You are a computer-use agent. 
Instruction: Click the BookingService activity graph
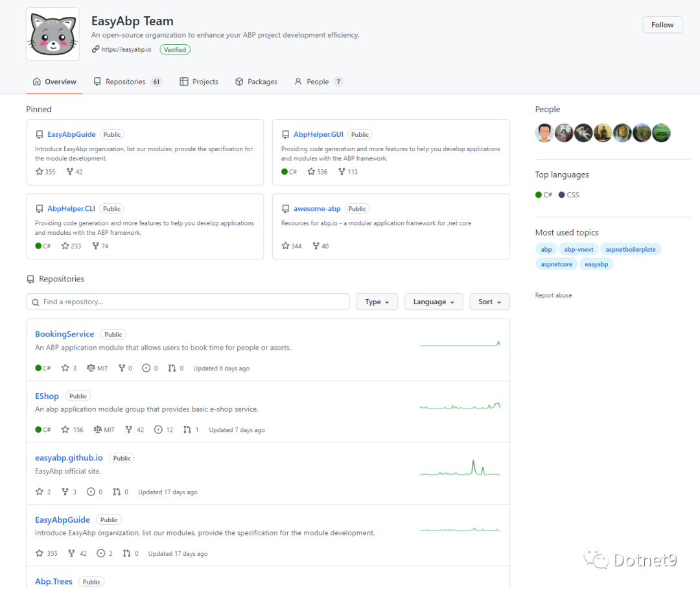pyautogui.click(x=460, y=344)
